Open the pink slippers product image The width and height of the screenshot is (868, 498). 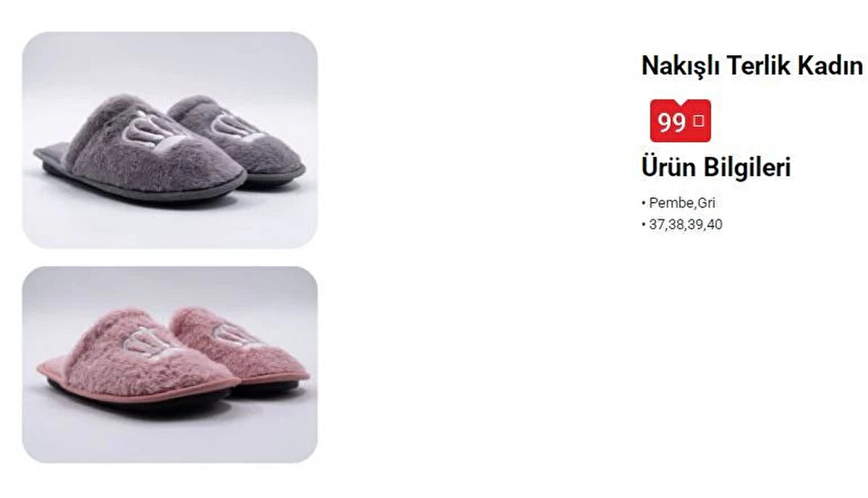(x=169, y=364)
